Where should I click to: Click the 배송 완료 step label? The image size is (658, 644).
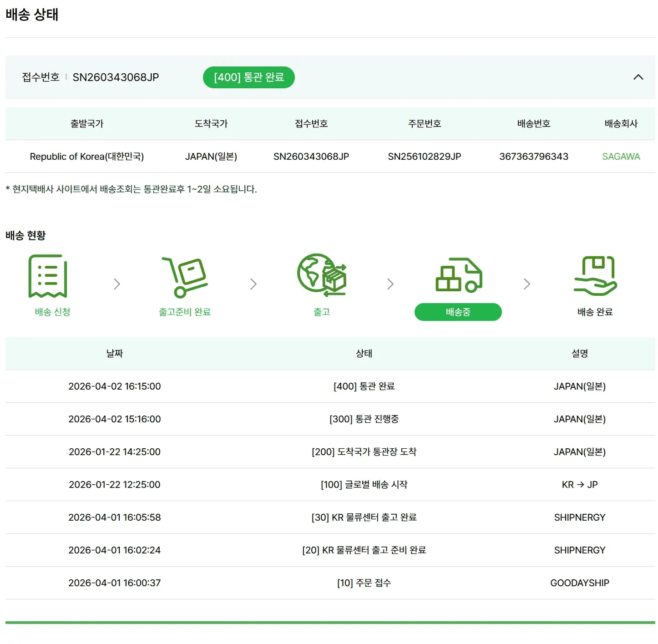coord(595,312)
